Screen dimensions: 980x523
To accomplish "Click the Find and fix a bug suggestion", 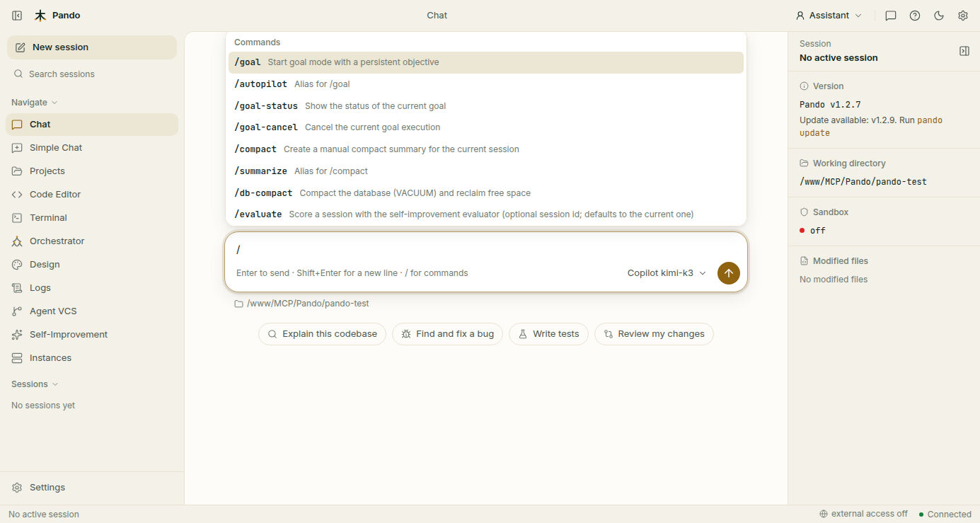I will coord(448,334).
